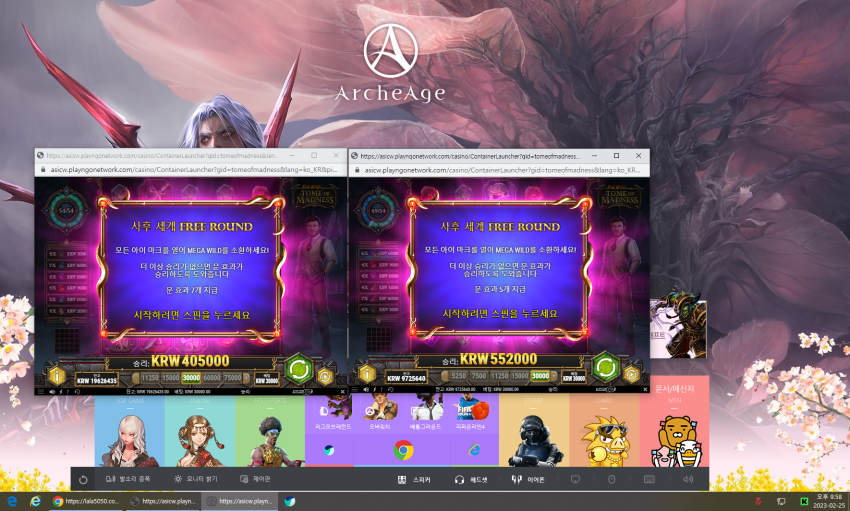Screen dimensions: 850x511
Task: Launch 피파온라인4 from the purple panel
Action: coord(473,413)
